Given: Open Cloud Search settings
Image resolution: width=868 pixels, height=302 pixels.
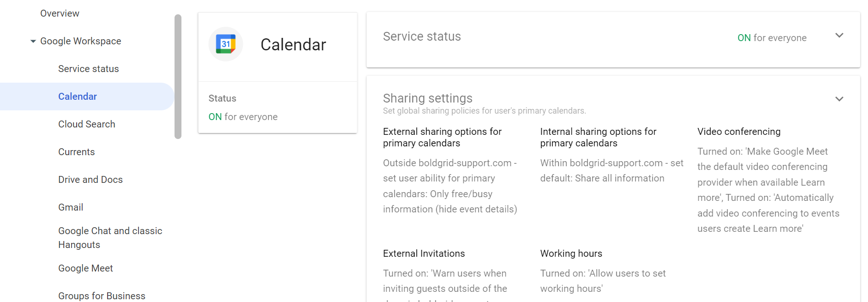Looking at the screenshot, I should point(86,124).
